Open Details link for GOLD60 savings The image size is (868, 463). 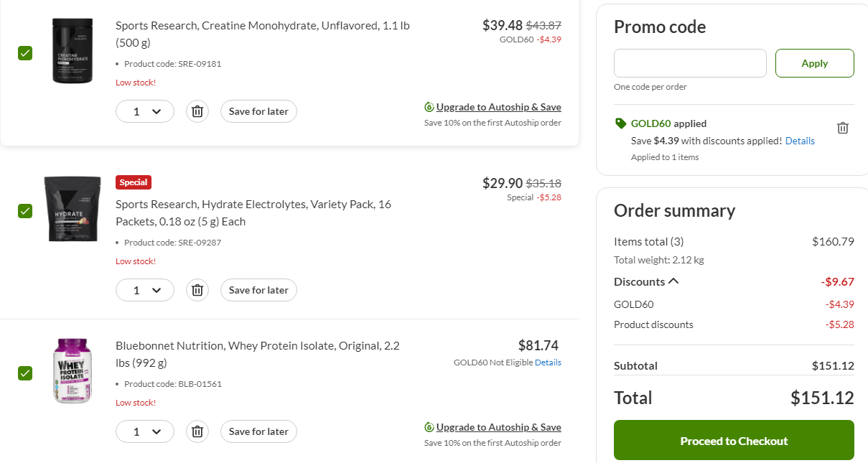(800, 141)
